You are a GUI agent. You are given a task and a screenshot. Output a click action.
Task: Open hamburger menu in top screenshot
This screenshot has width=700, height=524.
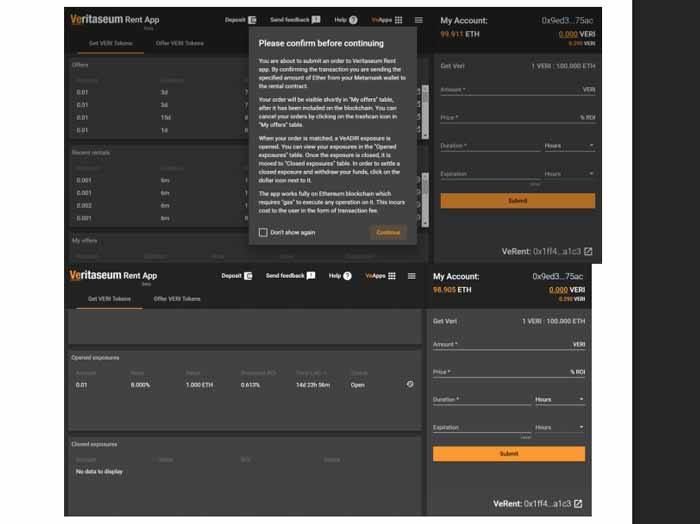pos(418,20)
